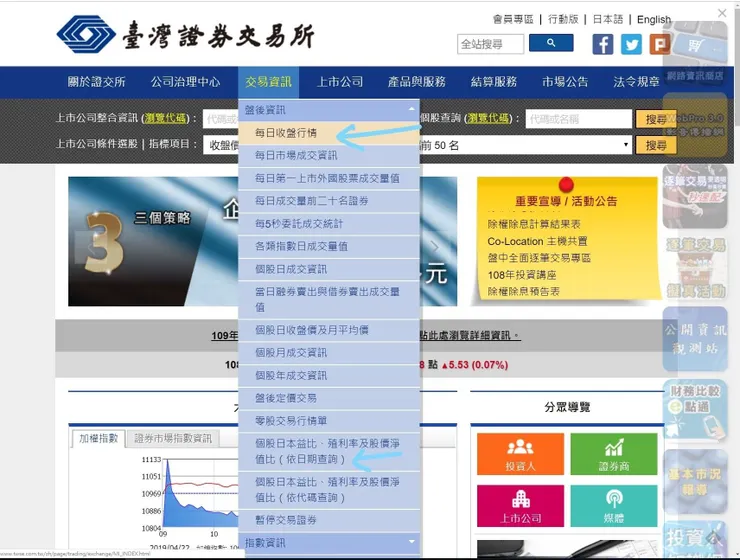740x560 pixels.
Task: Select 盤後定價交易 item
Action: (x=329, y=398)
